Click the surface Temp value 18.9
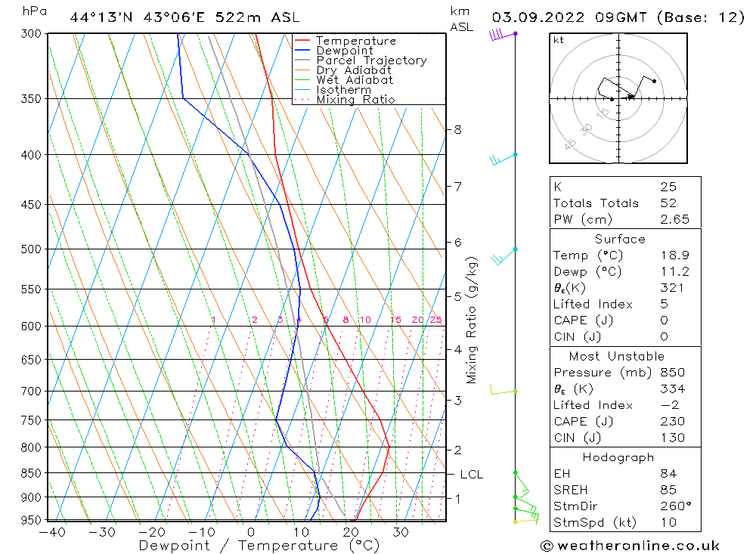 pos(674,255)
